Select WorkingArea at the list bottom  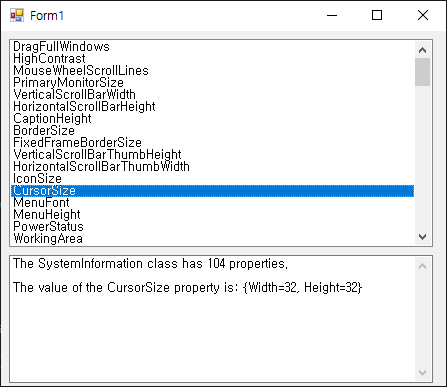coord(212,239)
